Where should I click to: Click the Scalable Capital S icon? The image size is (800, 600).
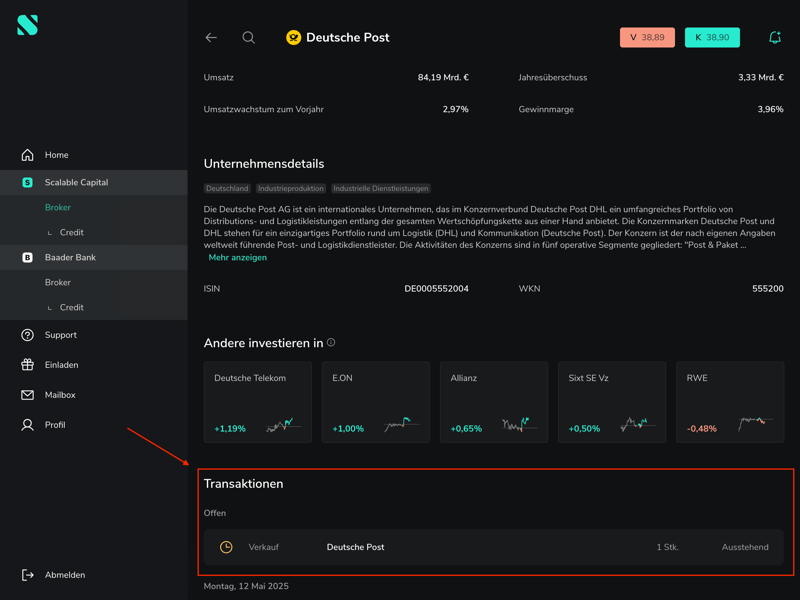pos(28,182)
